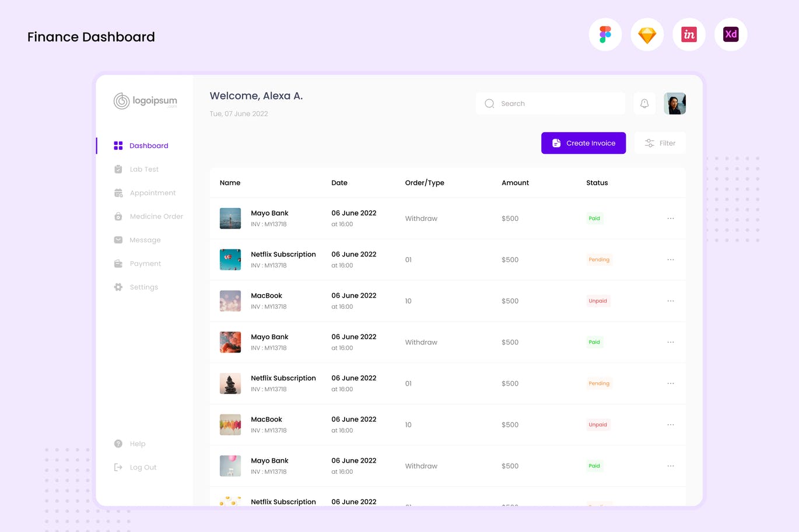Click the Sketch diamond icon
Screen dimensions: 799x532
(x=647, y=34)
